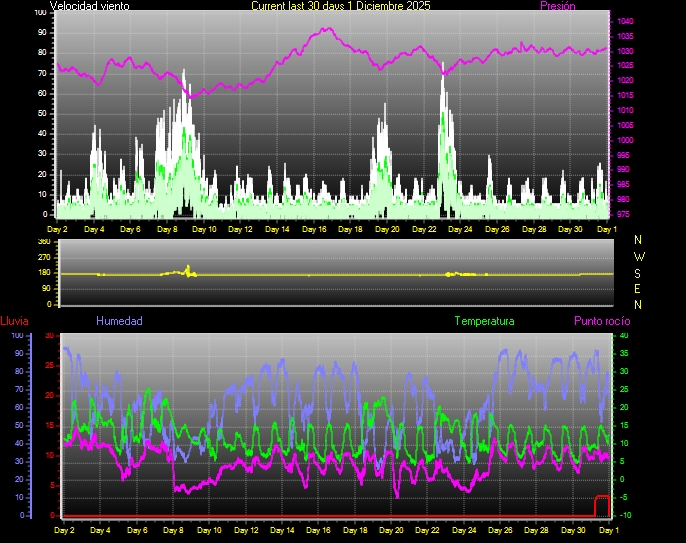The image size is (686, 543).
Task: Click 'Day 16' on the wind chart axis
Action: pos(314,229)
